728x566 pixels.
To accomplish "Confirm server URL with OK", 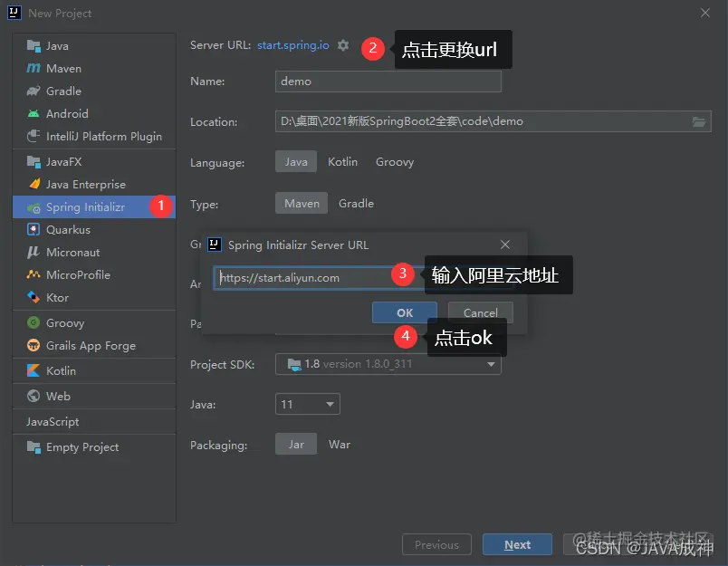I will click(405, 312).
